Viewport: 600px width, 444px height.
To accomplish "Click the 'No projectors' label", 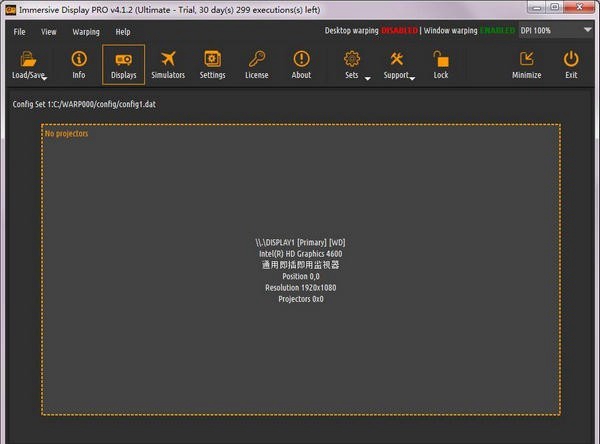I will tap(67, 134).
